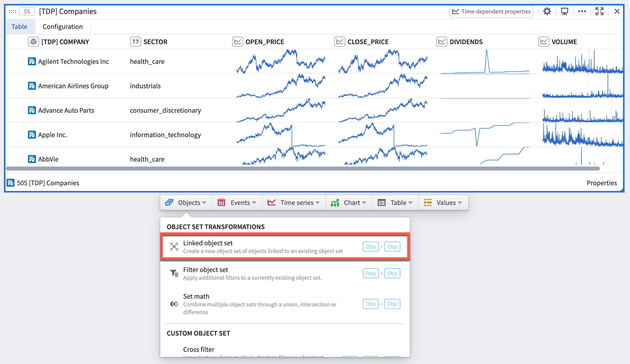Viewport: 630px width, 364px height.
Task: Click the Linked object set network icon
Action: [x=174, y=247]
